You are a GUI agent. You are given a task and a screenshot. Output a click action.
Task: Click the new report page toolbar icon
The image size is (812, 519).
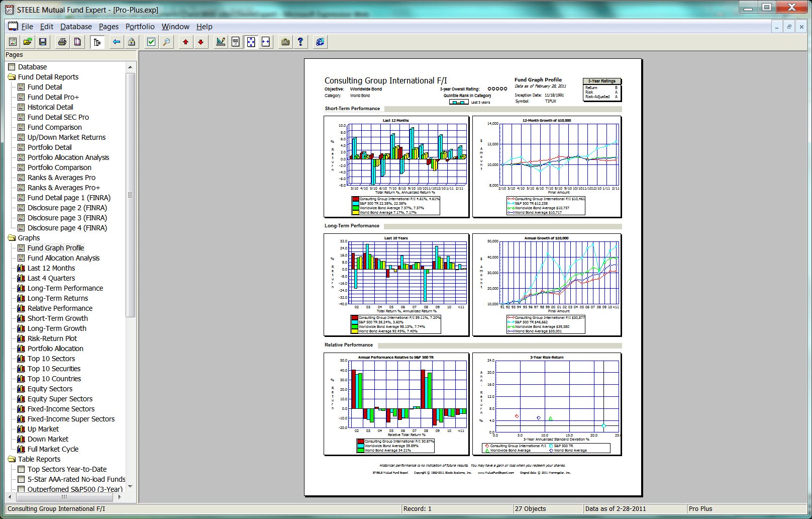click(x=13, y=42)
